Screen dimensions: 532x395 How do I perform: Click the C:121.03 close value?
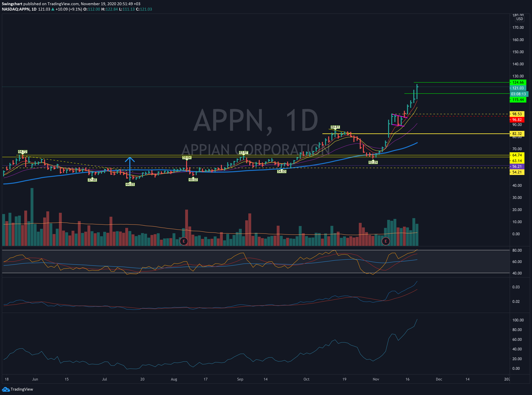(144, 9)
